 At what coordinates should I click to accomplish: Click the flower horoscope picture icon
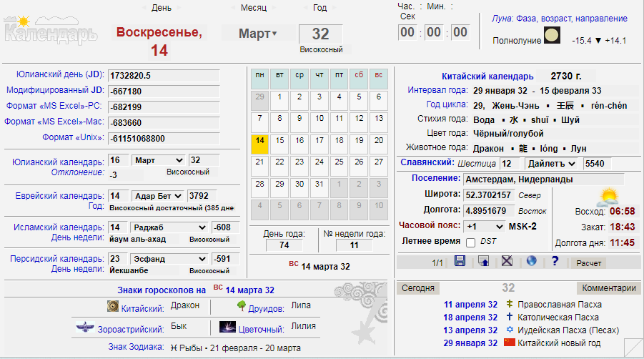click(227, 328)
